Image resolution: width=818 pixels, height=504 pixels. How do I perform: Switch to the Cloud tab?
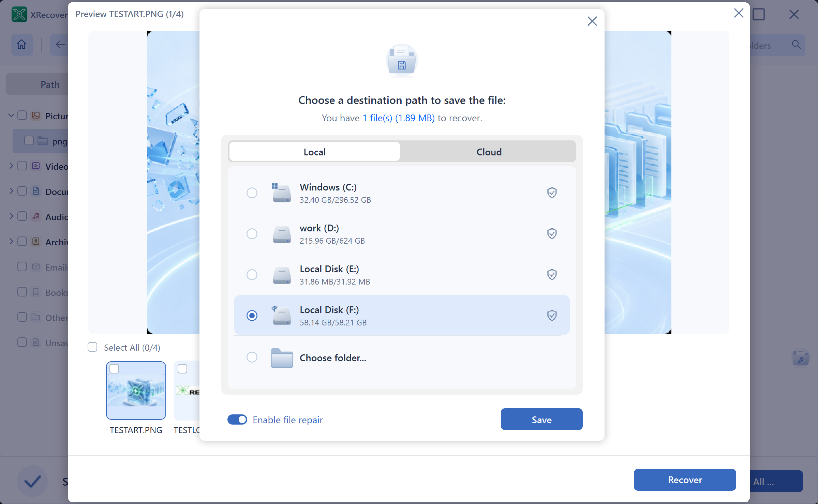point(489,152)
